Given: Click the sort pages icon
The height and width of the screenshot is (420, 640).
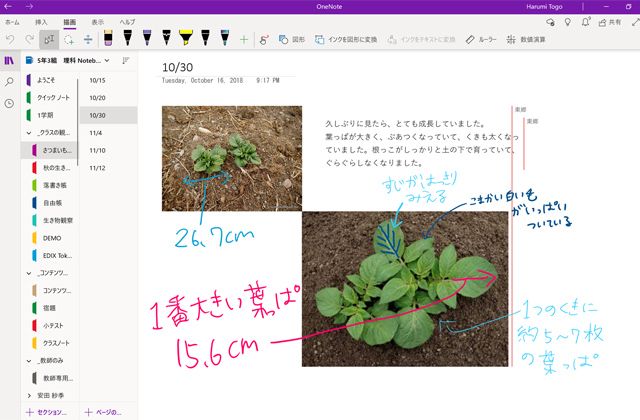Looking at the screenshot, I should (126, 60).
